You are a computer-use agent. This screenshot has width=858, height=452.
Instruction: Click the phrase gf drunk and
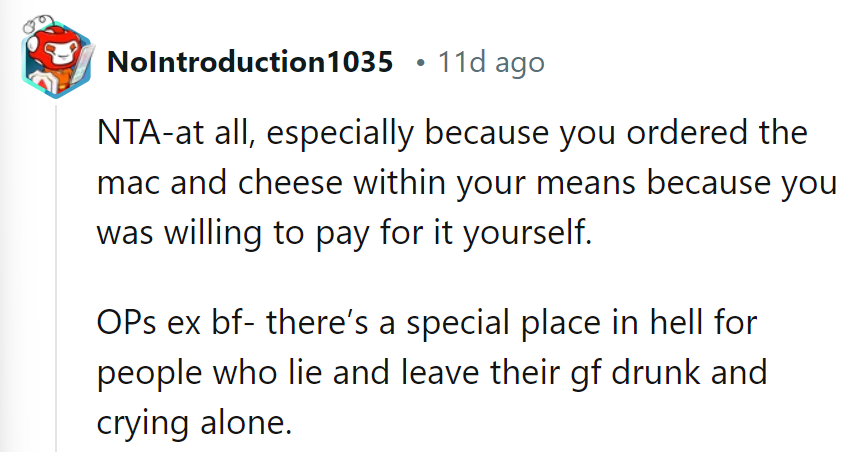(647, 376)
